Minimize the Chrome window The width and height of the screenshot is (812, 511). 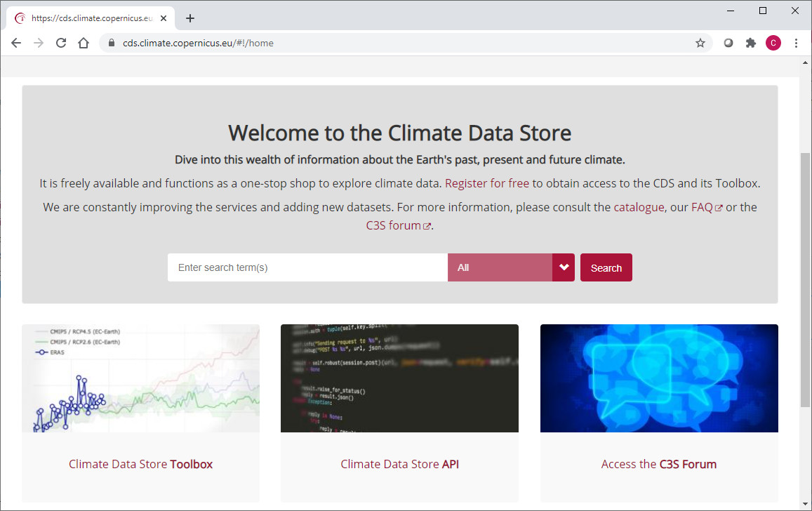pos(730,11)
